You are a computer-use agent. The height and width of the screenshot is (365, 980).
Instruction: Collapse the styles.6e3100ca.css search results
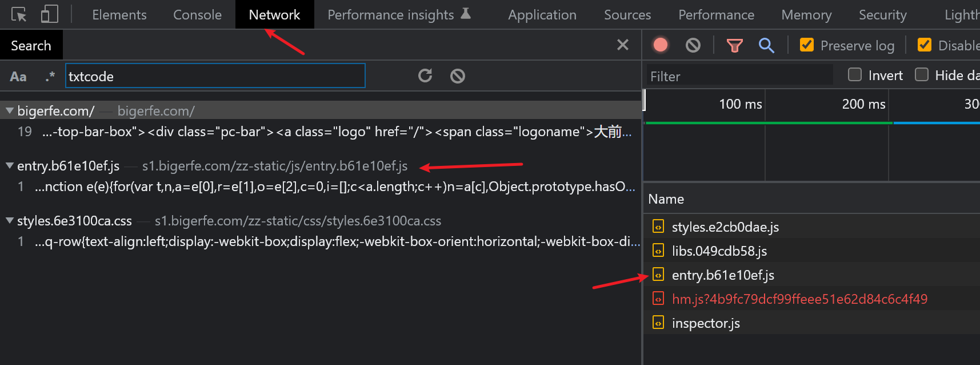10,221
